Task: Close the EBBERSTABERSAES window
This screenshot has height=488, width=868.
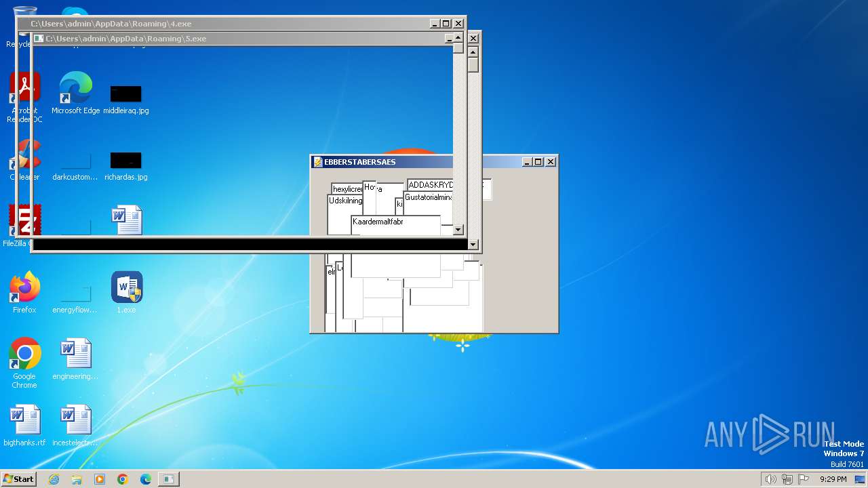Action: tap(551, 162)
